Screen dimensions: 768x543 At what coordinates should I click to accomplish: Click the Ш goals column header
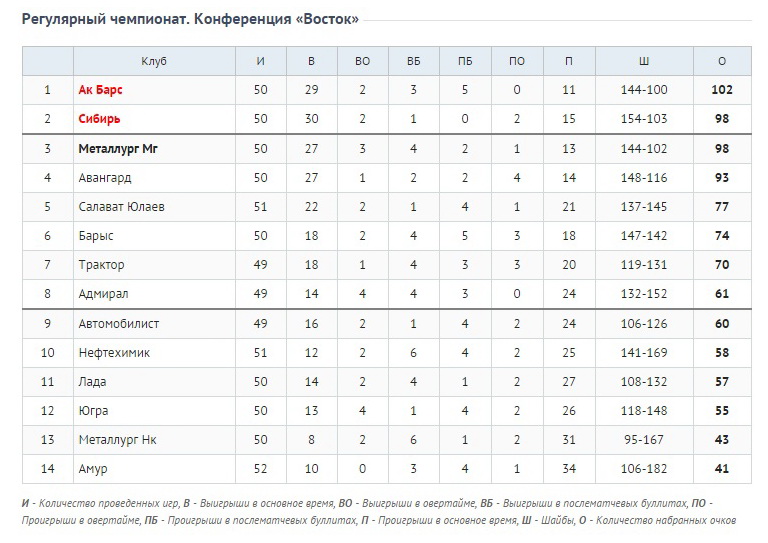coord(644,61)
